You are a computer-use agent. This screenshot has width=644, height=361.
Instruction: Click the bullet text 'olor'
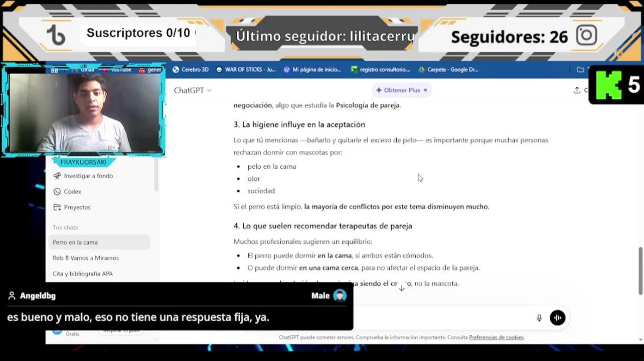click(x=253, y=178)
